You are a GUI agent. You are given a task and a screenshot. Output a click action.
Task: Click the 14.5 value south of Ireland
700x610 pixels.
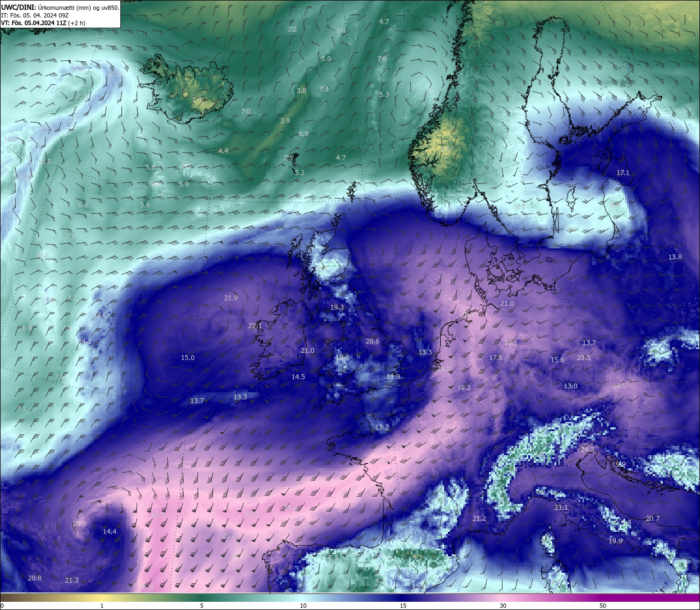pyautogui.click(x=298, y=376)
